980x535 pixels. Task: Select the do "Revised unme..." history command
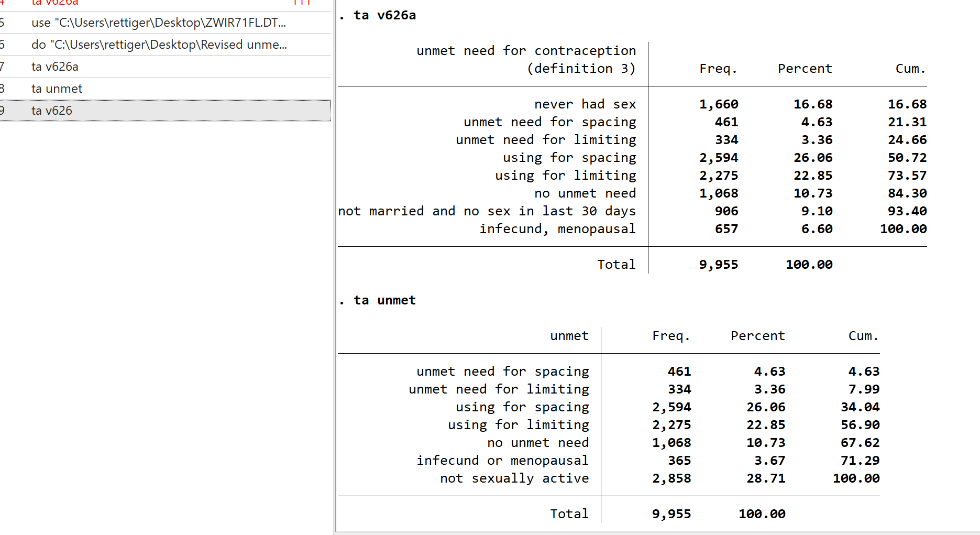[159, 45]
